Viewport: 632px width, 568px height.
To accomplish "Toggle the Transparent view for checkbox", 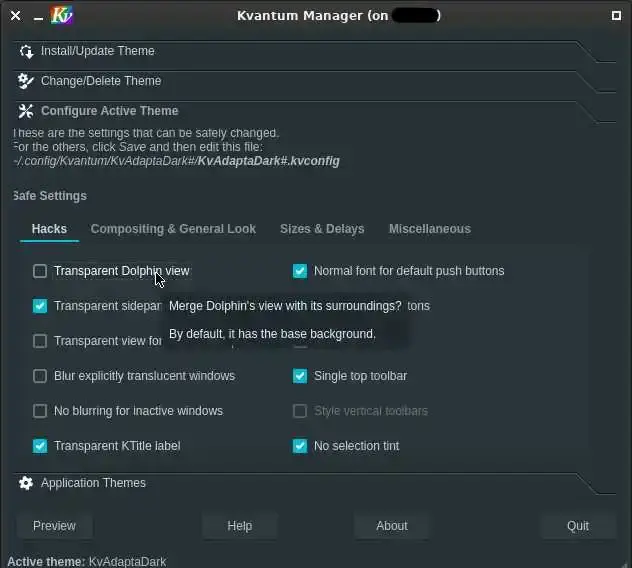I will click(x=40, y=341).
